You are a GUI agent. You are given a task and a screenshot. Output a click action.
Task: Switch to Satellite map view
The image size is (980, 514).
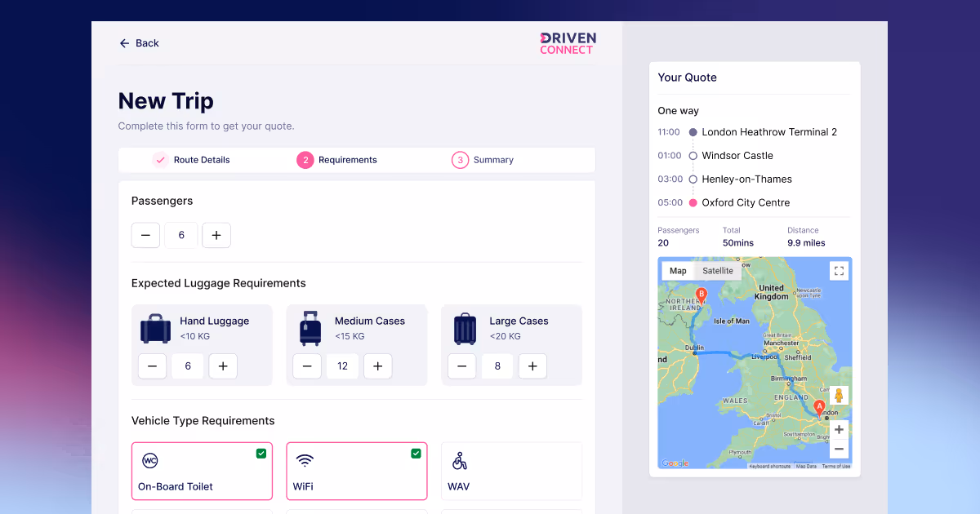pyautogui.click(x=717, y=270)
